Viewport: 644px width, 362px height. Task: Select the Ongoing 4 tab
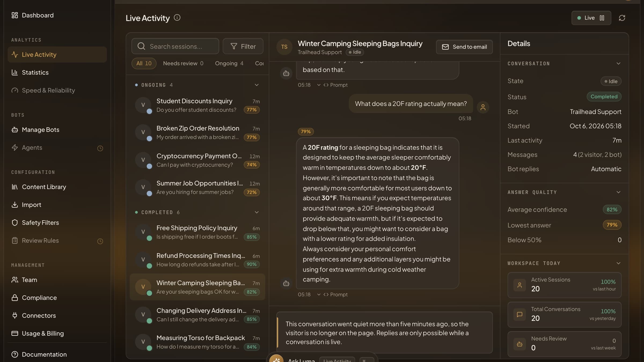[x=229, y=64]
